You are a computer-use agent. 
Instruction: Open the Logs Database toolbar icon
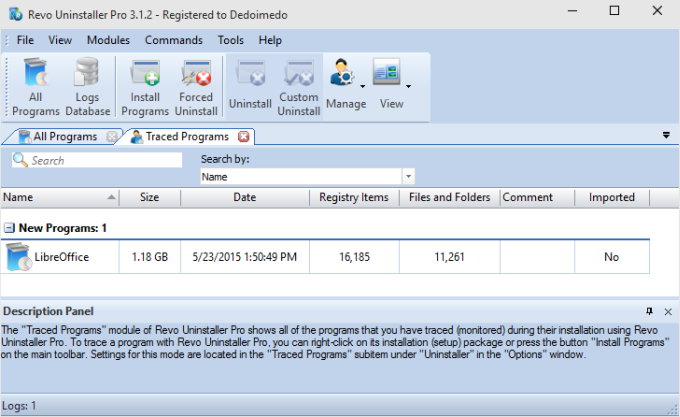tap(88, 87)
